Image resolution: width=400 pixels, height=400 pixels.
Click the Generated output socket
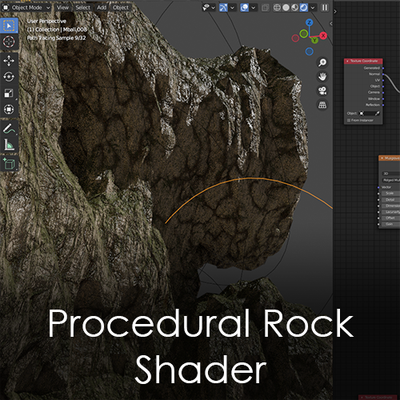383,68
